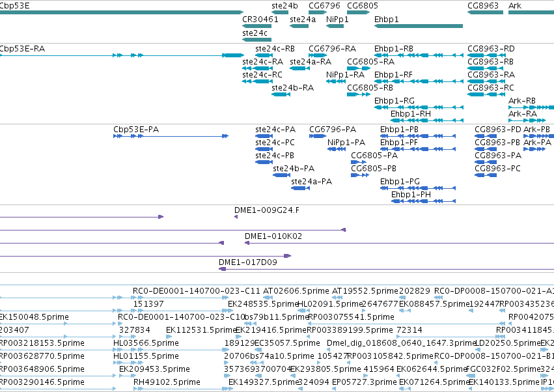
Task: Select the Cbp53E gene label
Action: coord(14,6)
